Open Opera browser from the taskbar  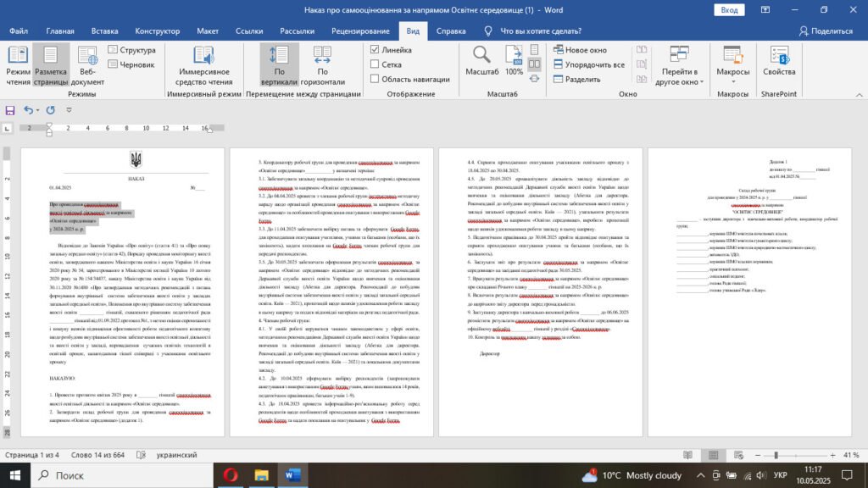point(230,475)
